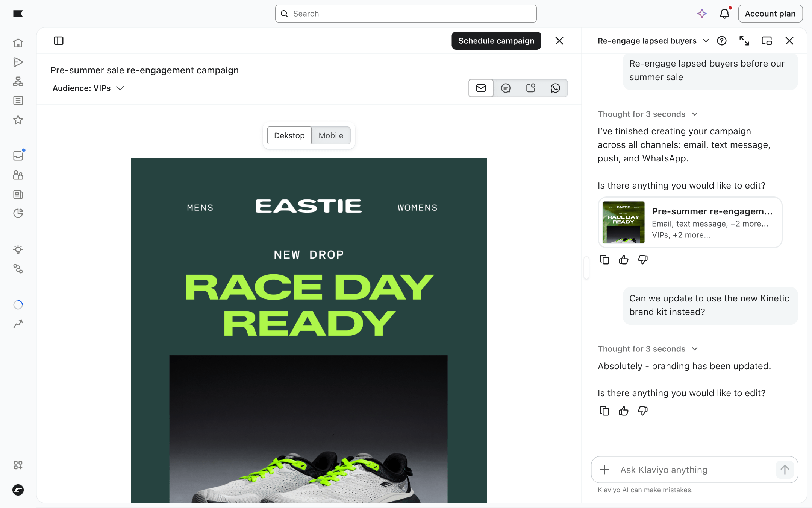Pop out chat into picture-in-picture window
Screen dimensions: 812x508
click(x=767, y=41)
